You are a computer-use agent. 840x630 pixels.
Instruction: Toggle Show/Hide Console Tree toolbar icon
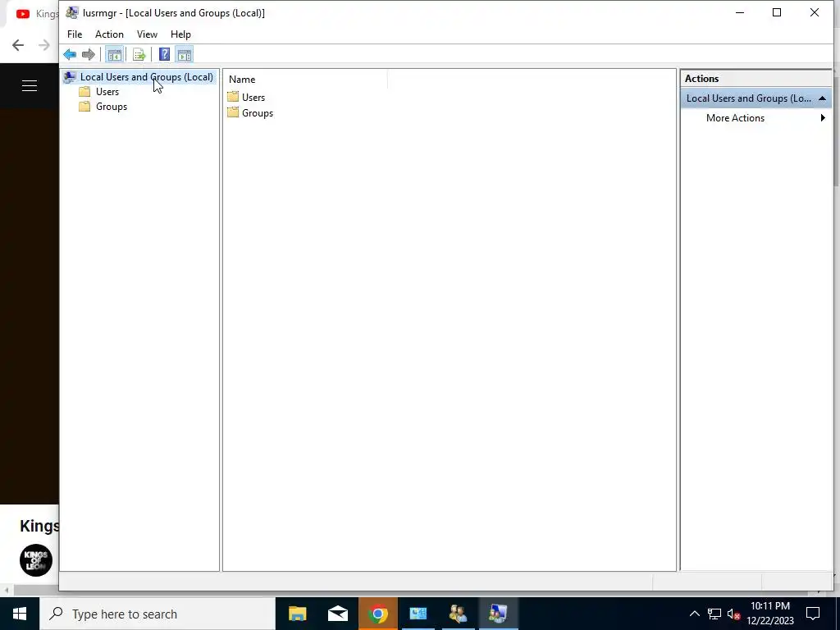pos(114,54)
